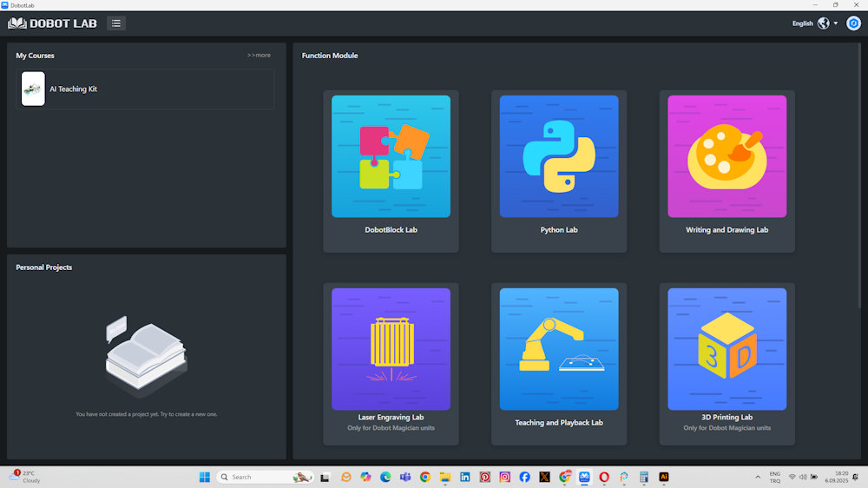Image resolution: width=868 pixels, height=488 pixels.
Task: Expand the language dropdown arrow
Action: click(835, 23)
